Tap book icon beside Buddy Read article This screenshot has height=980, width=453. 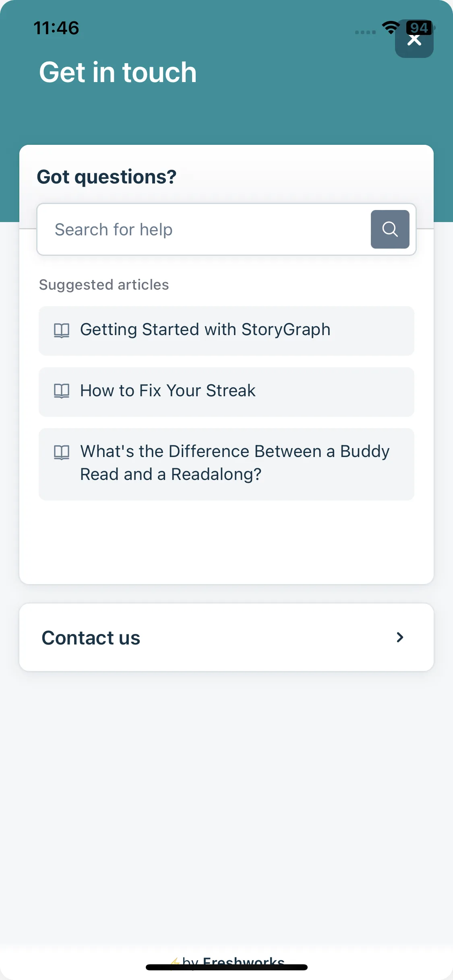point(62,452)
